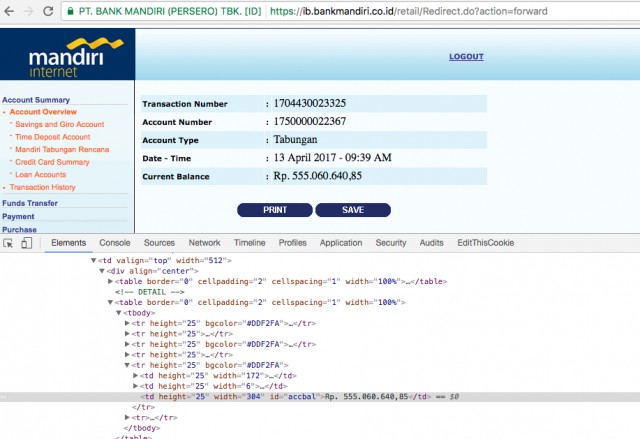
Task: Reload the page with refresh icon
Action: [x=48, y=11]
